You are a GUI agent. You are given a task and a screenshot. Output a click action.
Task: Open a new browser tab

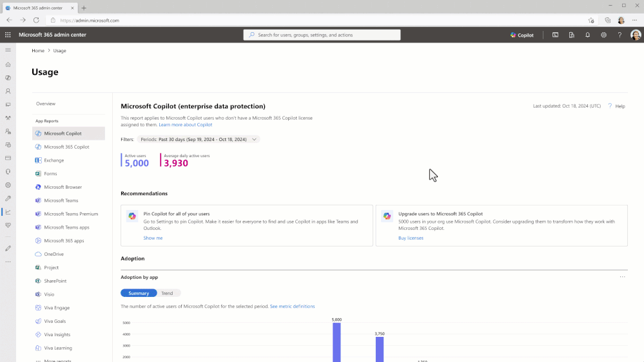pyautogui.click(x=84, y=8)
